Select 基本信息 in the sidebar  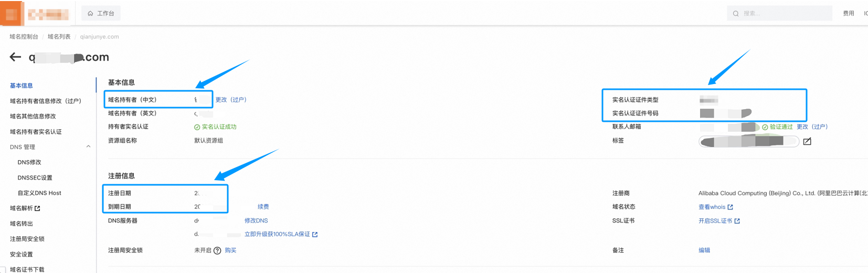tap(22, 86)
